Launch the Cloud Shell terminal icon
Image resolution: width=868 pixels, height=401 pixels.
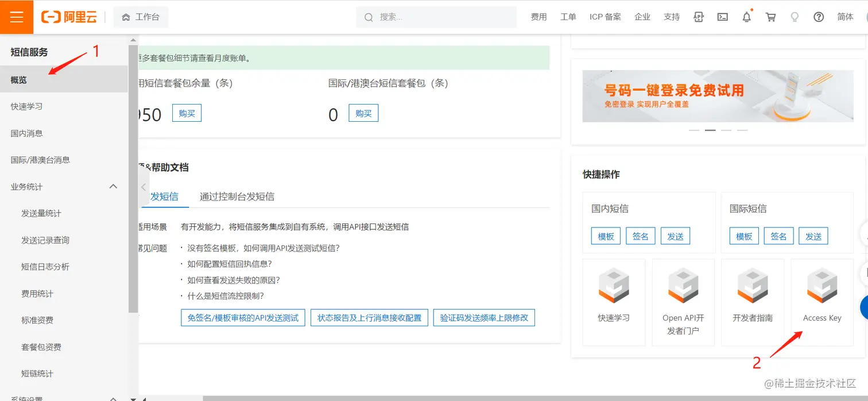click(723, 17)
